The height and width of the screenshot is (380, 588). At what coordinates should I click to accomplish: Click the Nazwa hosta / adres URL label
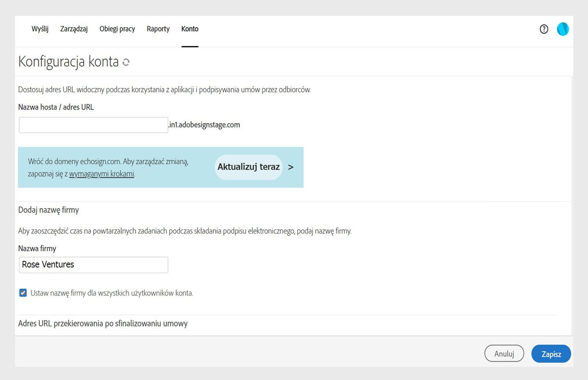pos(56,107)
